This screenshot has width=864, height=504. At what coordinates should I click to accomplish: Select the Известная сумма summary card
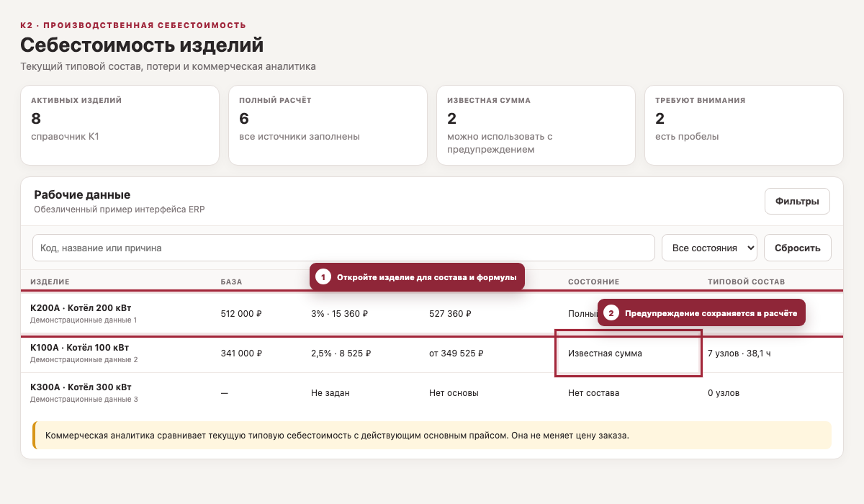536,125
